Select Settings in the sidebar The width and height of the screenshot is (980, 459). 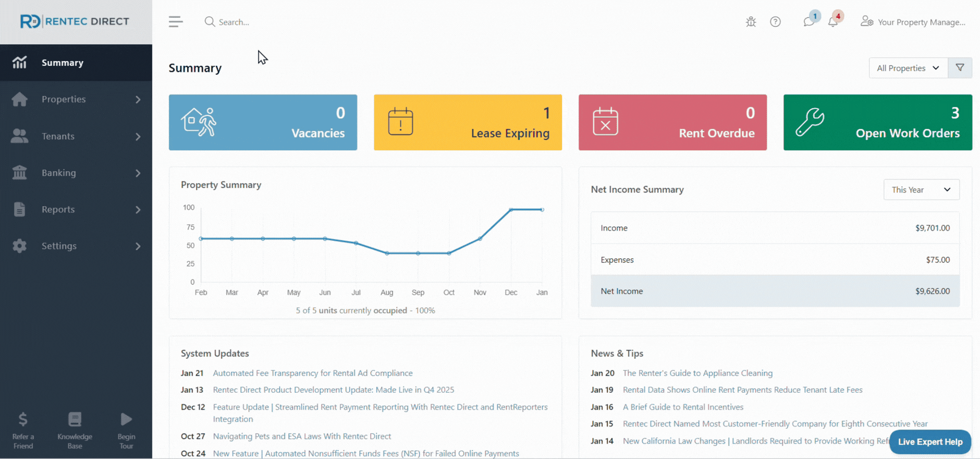point(76,246)
